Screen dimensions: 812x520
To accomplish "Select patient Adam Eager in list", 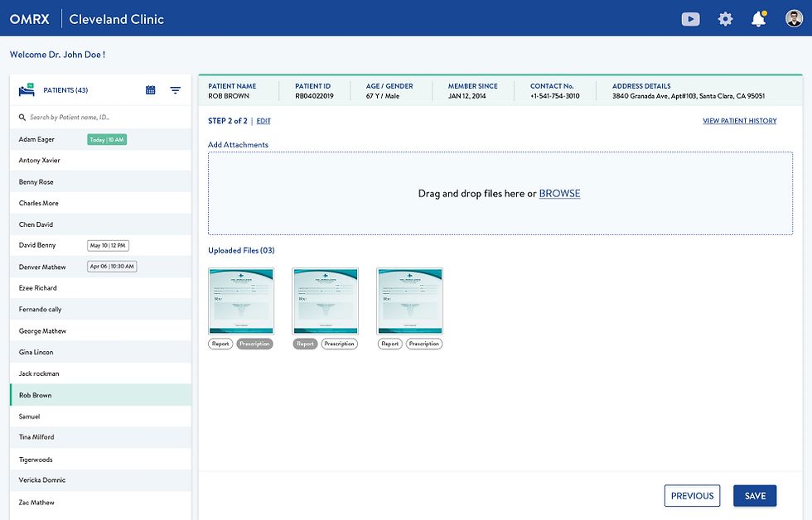I will coord(100,140).
